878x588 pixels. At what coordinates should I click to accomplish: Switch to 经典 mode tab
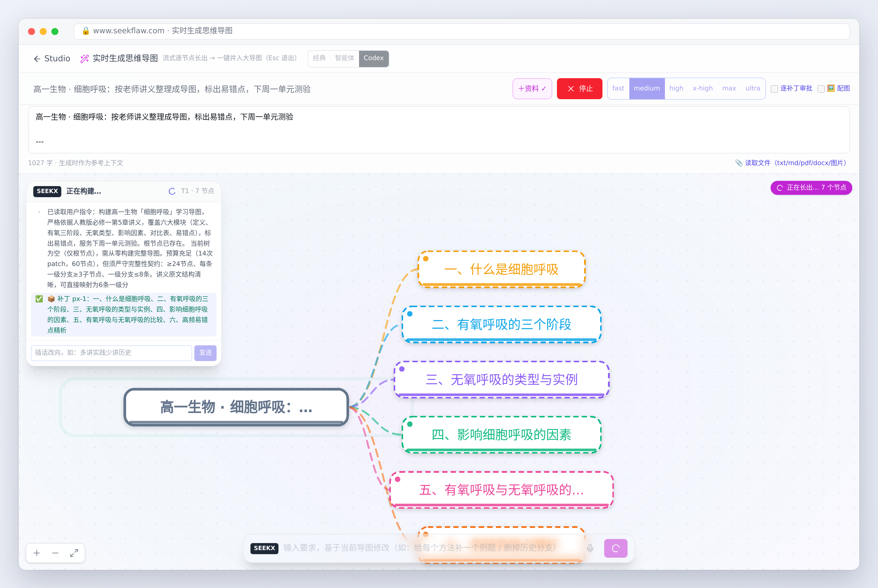[319, 59]
